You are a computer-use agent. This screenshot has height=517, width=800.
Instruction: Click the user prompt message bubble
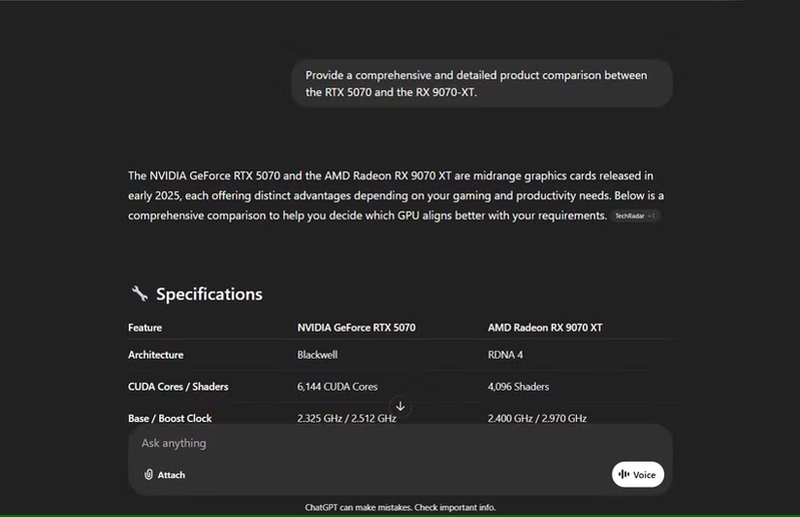tap(482, 83)
